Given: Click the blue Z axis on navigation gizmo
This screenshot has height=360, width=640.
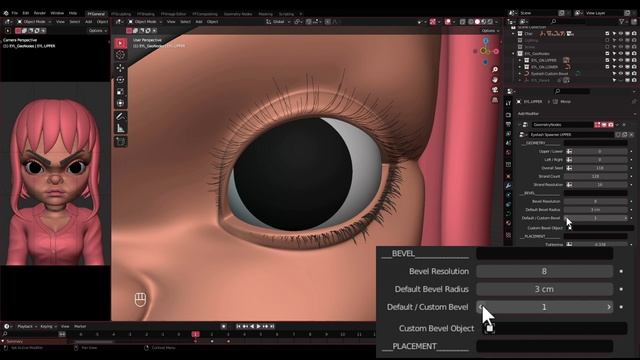Looking at the screenshot, I should point(485,41).
